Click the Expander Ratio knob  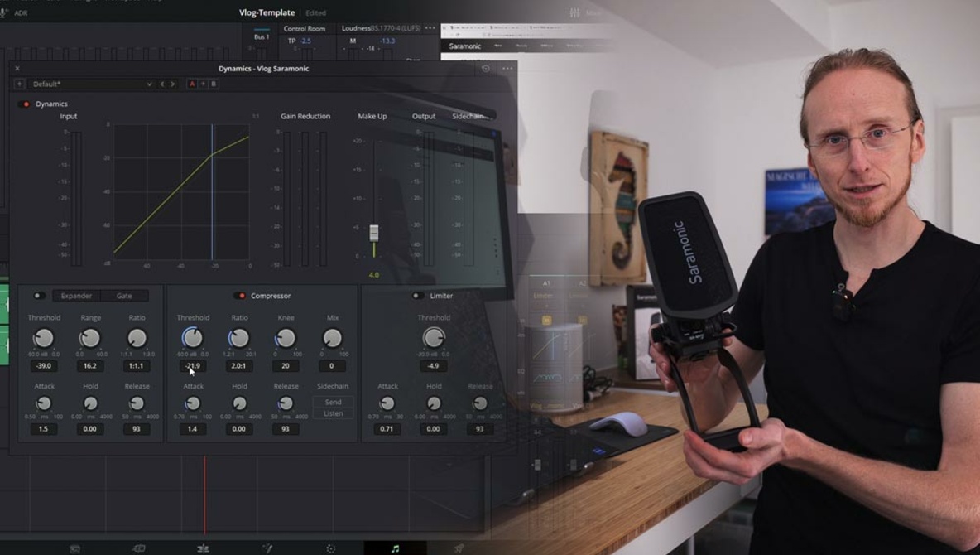pyautogui.click(x=137, y=338)
